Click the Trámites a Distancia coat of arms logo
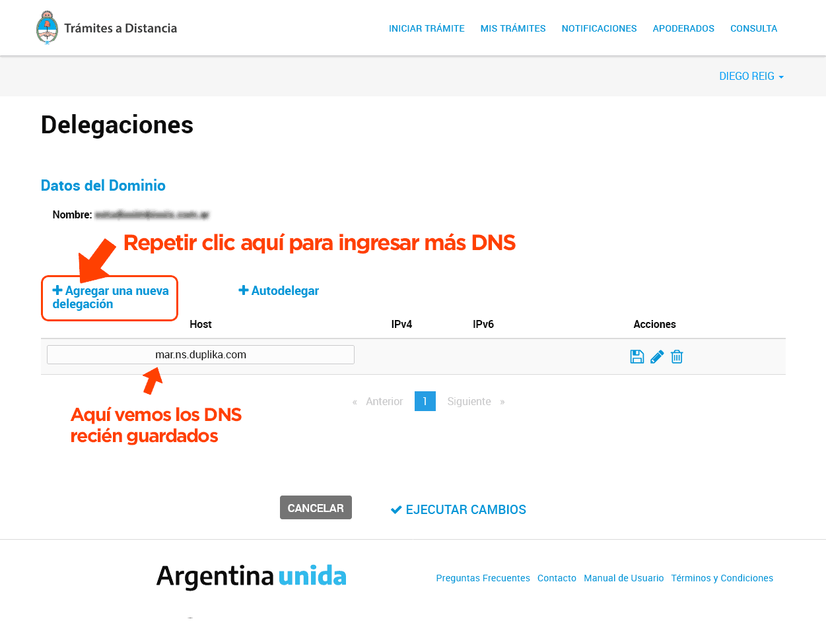Screen dimensions: 826x644 coord(46,27)
